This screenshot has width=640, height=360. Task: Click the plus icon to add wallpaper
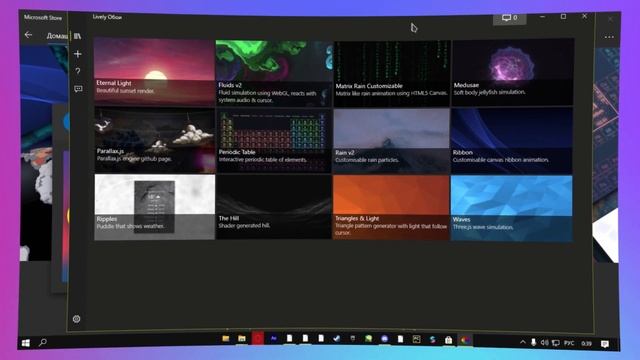tap(78, 54)
